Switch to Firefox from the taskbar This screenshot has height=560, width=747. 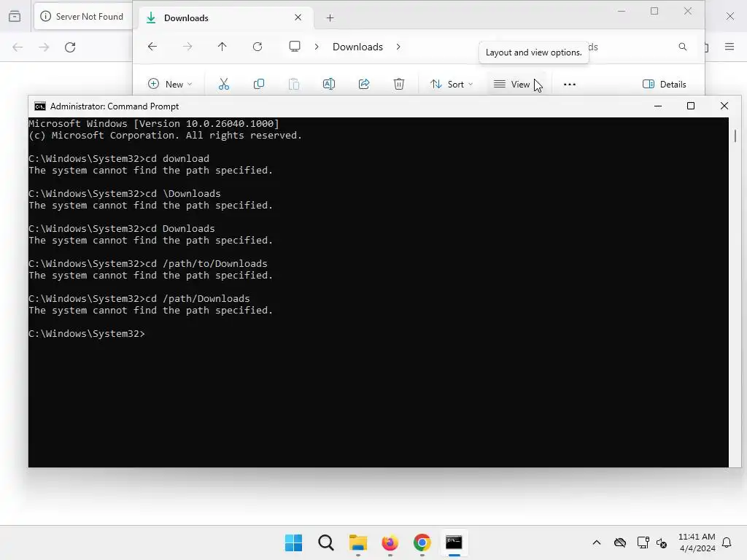390,542
